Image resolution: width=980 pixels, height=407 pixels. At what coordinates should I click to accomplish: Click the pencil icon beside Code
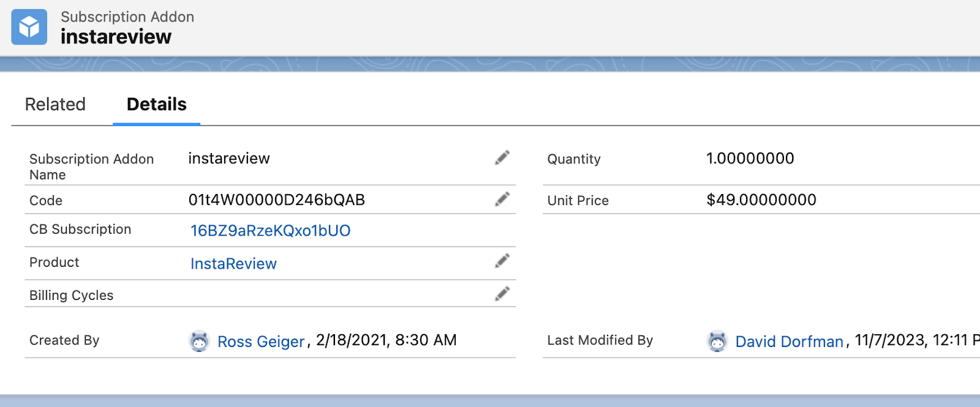click(502, 200)
